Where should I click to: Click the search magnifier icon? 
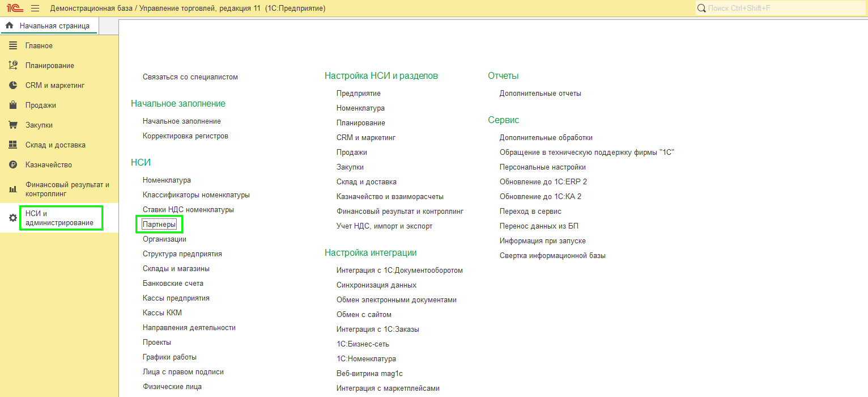click(x=701, y=9)
